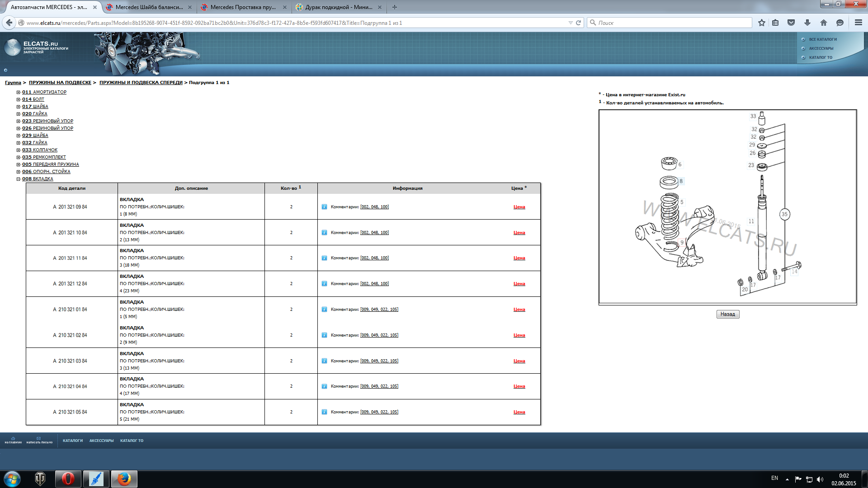Open info icon for part A 201 321 10 84
The image size is (868, 488).
[324, 233]
